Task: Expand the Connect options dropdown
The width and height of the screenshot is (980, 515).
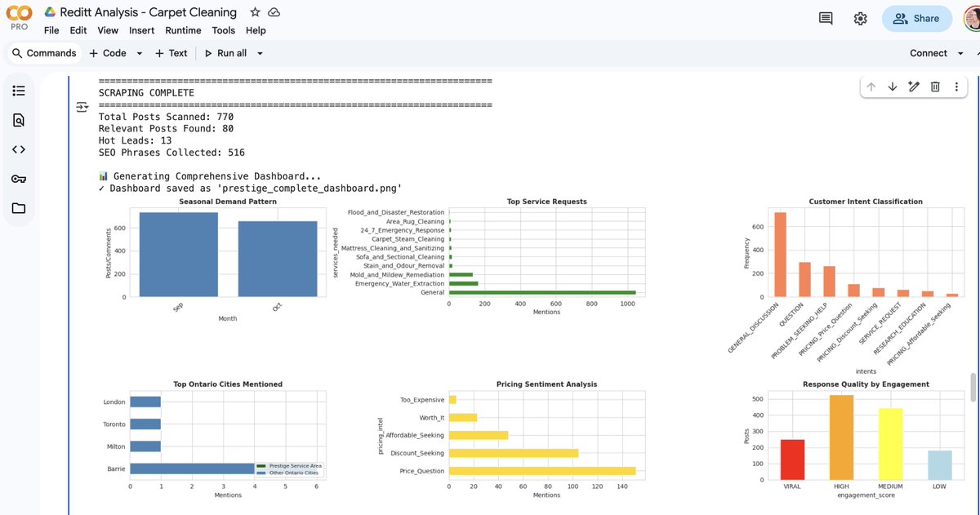Action: coord(959,53)
